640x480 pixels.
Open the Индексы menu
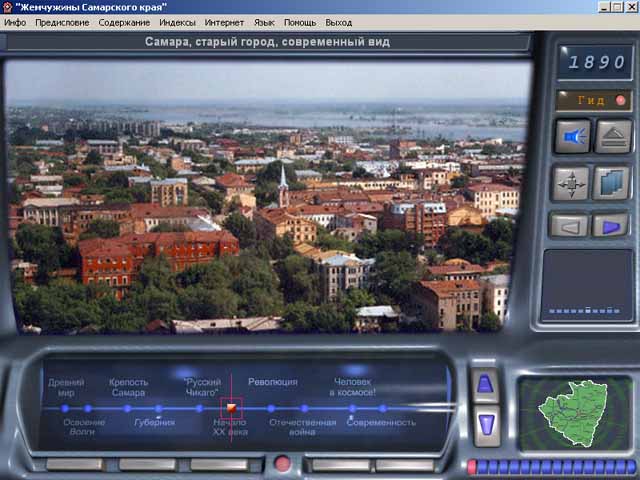(x=177, y=22)
